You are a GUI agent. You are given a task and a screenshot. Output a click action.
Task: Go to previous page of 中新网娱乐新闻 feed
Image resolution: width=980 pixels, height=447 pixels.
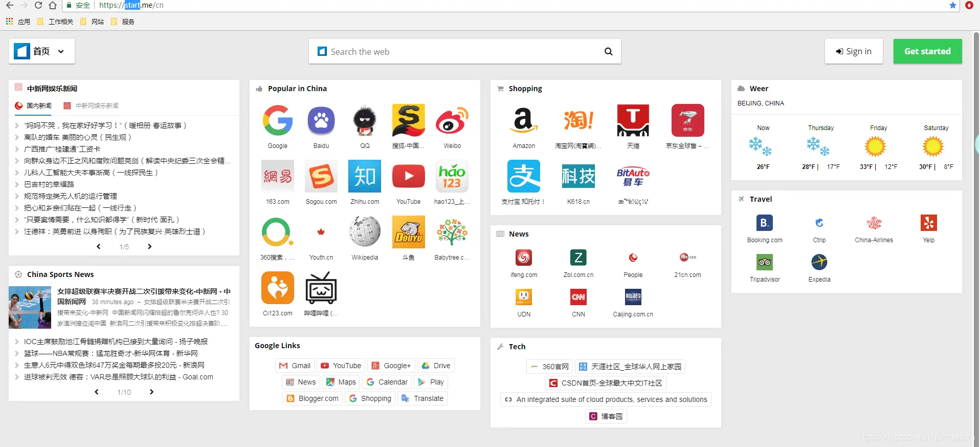[x=99, y=246]
